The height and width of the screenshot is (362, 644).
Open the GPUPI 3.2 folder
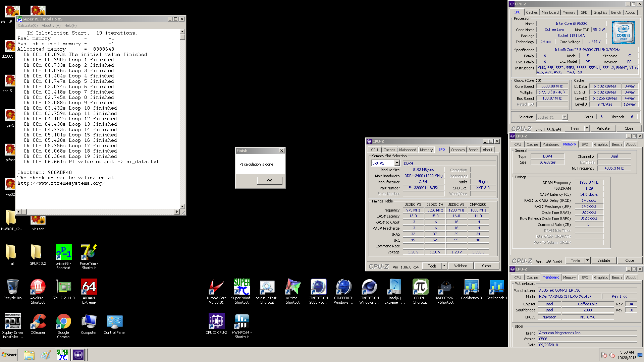(38, 255)
